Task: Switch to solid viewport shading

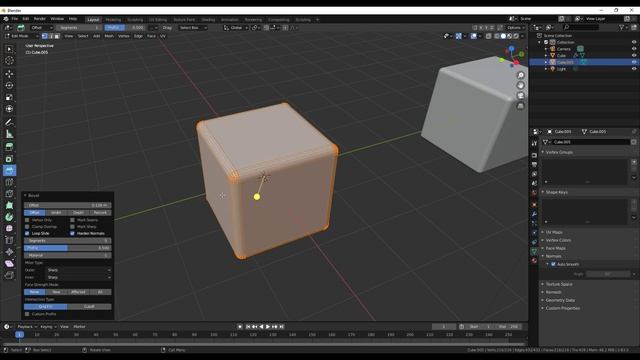Action: [503, 36]
